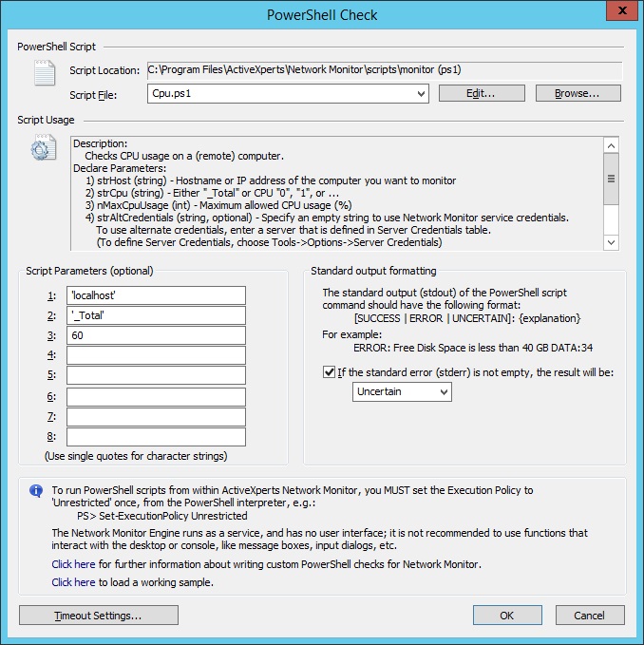The image size is (644, 645).
Task: Open the Script File dropdown
Action: click(x=422, y=93)
